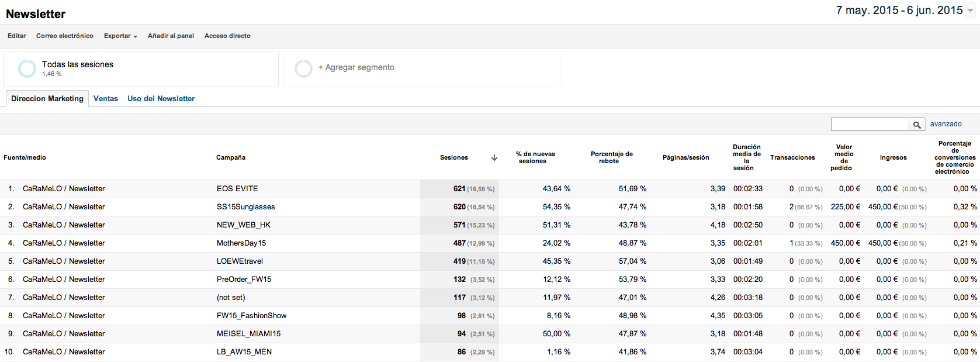
Task: Click the MothersDay15 campaign
Action: [241, 243]
